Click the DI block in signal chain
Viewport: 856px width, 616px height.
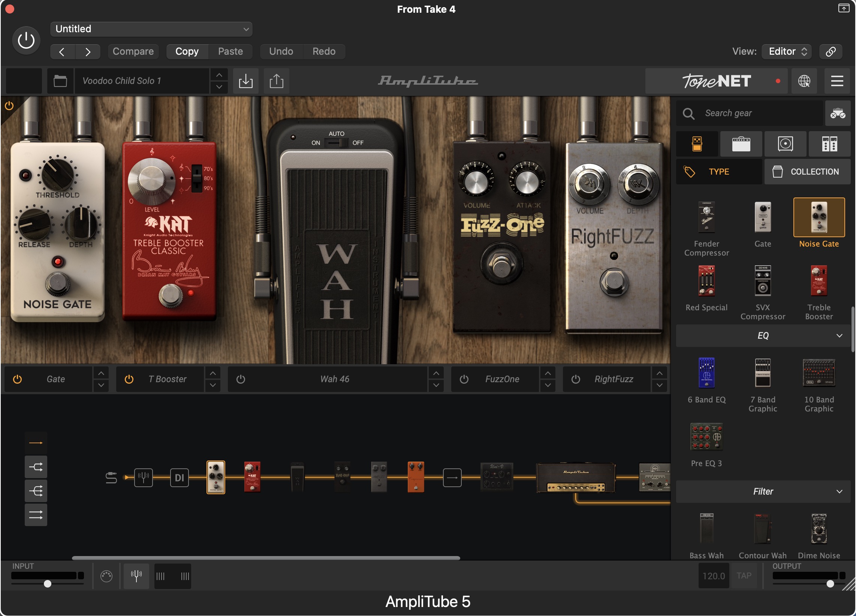click(x=179, y=478)
